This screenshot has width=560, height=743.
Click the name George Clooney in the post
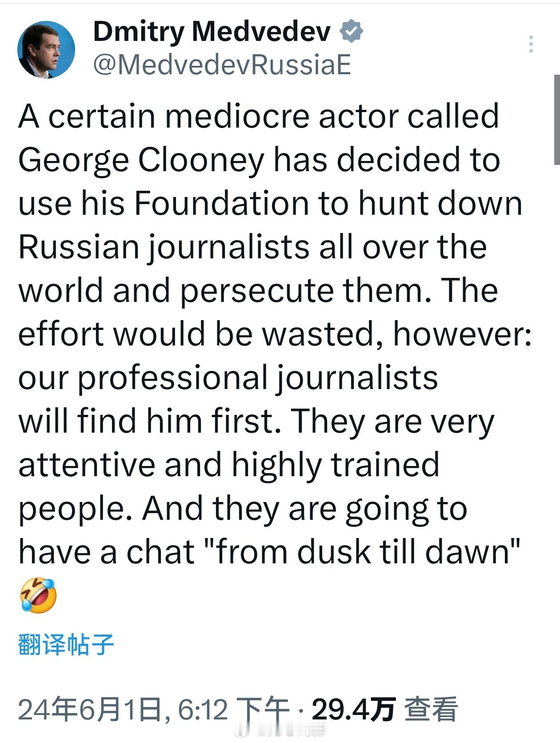[142, 160]
